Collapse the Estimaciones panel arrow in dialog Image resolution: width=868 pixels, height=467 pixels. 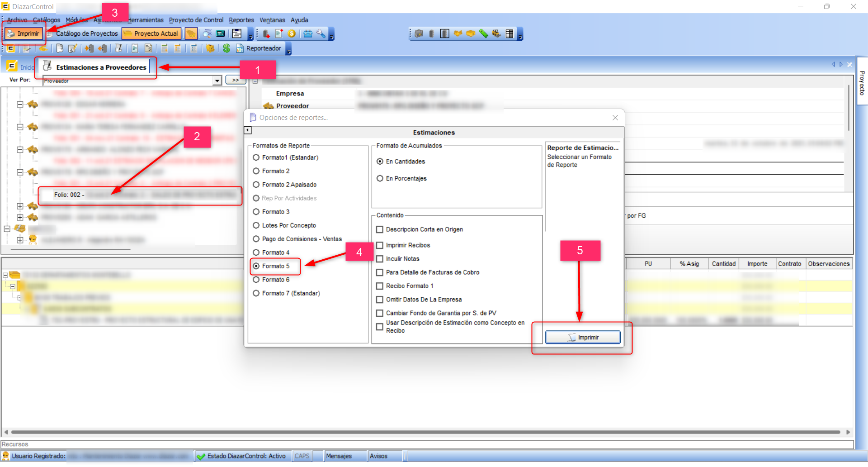point(248,130)
